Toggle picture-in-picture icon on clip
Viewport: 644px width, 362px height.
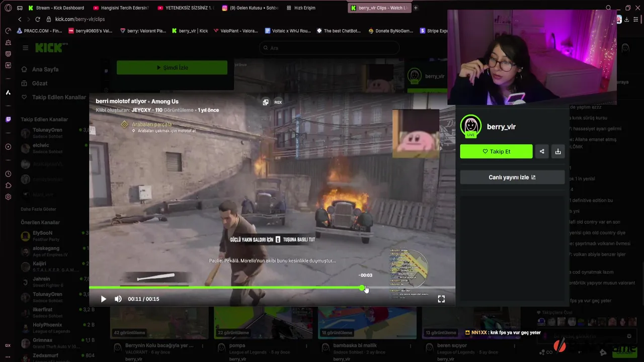pos(266,102)
